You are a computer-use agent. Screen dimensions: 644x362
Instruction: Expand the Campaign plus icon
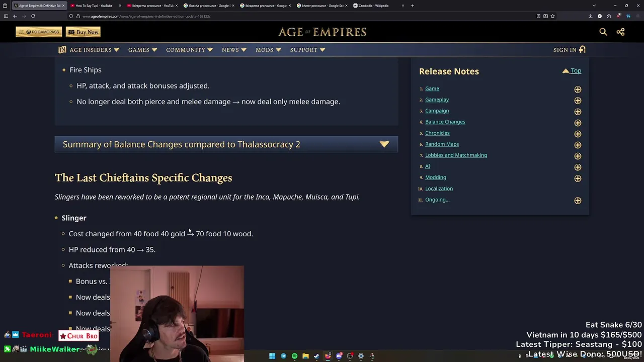(578, 112)
